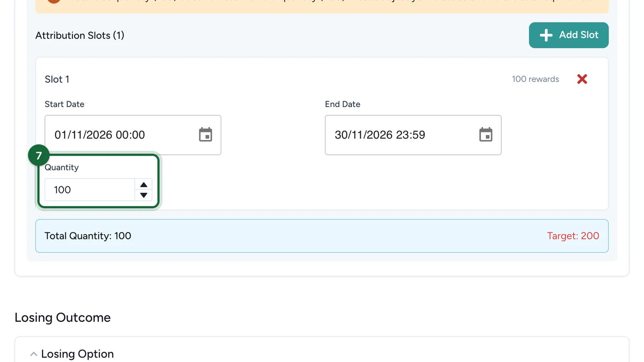Remove Slot 1 with the red X
This screenshot has height=362, width=644.
click(x=582, y=79)
